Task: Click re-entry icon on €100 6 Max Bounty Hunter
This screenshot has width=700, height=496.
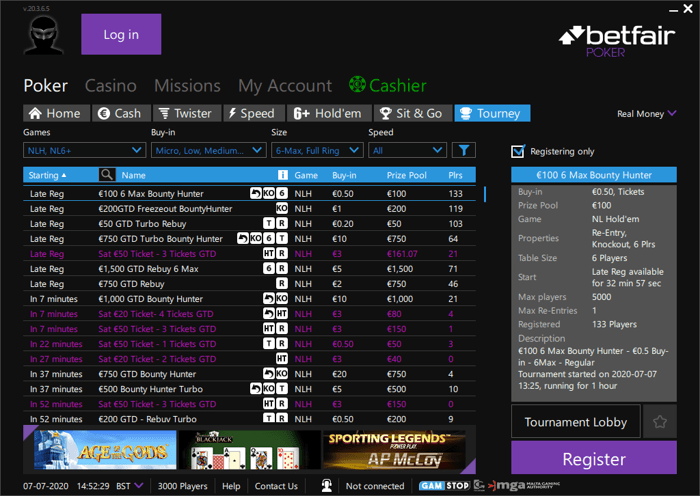Action: (x=255, y=193)
